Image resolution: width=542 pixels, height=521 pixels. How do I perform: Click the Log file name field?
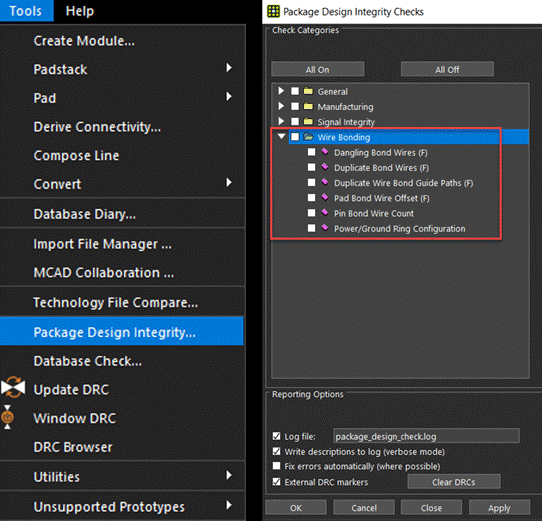(426, 436)
